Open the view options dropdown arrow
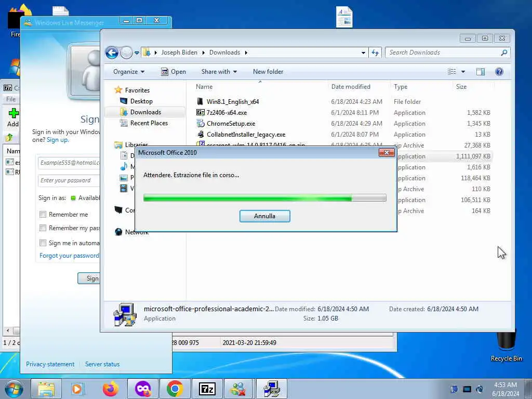 point(463,72)
